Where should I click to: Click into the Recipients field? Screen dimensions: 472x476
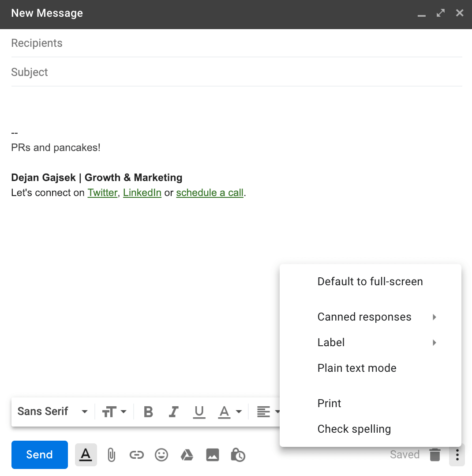pyautogui.click(x=236, y=43)
